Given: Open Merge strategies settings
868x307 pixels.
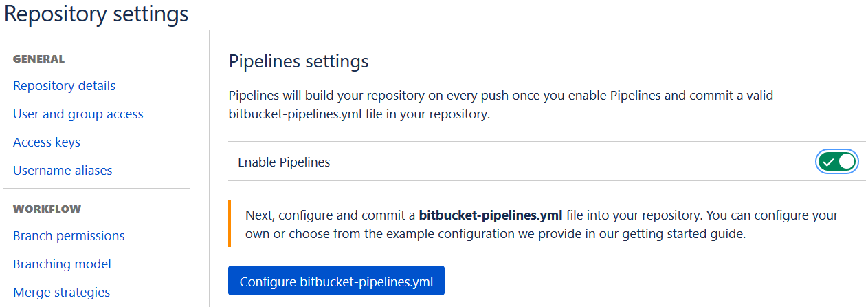Looking at the screenshot, I should tap(61, 293).
